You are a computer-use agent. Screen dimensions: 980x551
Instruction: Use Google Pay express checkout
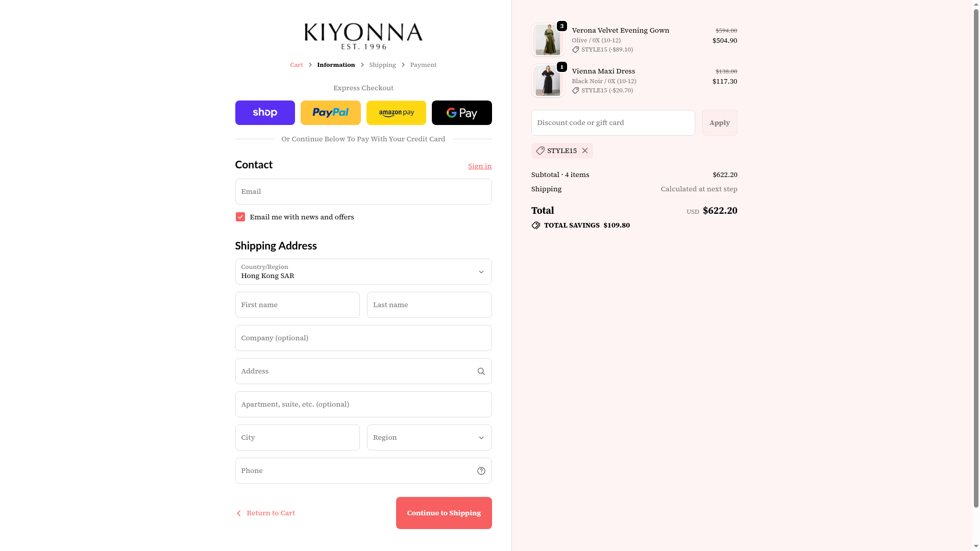click(461, 113)
